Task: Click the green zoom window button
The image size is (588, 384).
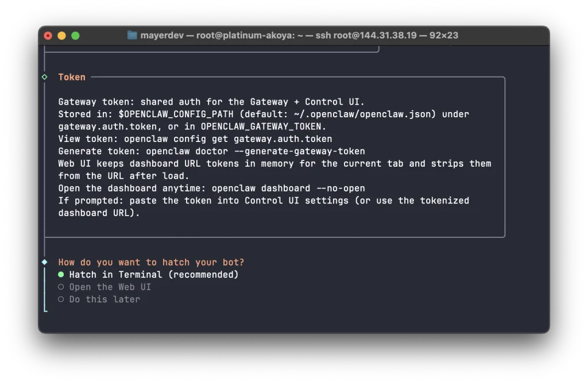Action: click(75, 36)
